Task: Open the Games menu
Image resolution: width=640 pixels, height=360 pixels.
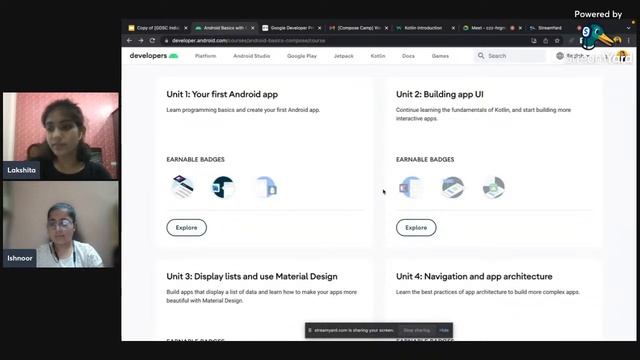Action: pyautogui.click(x=440, y=56)
